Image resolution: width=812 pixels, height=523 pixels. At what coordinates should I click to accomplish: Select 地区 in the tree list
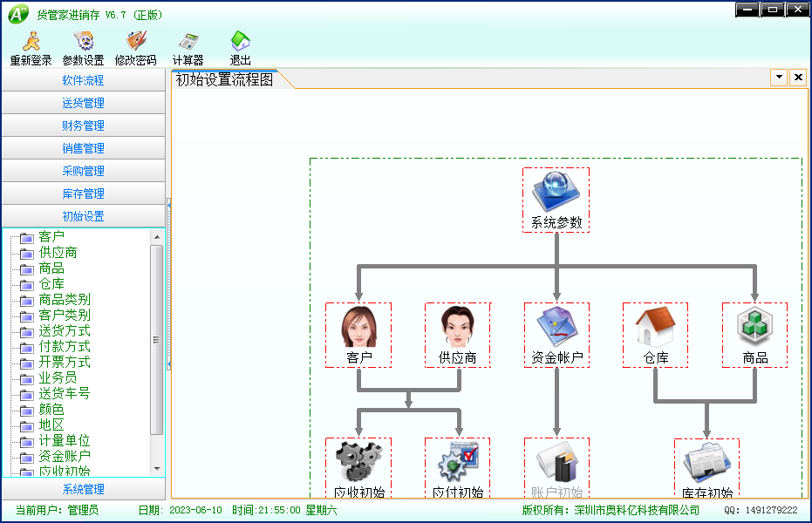tap(51, 425)
